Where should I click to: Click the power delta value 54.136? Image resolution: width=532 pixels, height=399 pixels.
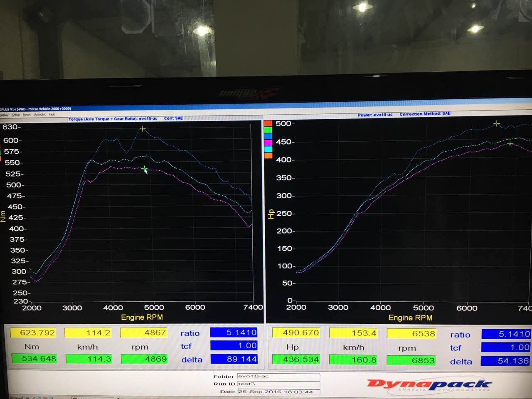point(506,361)
